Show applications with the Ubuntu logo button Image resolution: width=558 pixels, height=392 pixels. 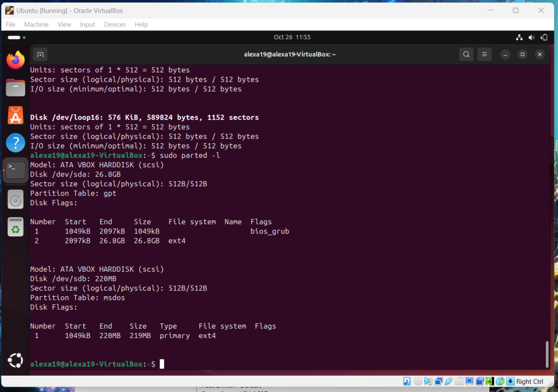[x=16, y=360]
